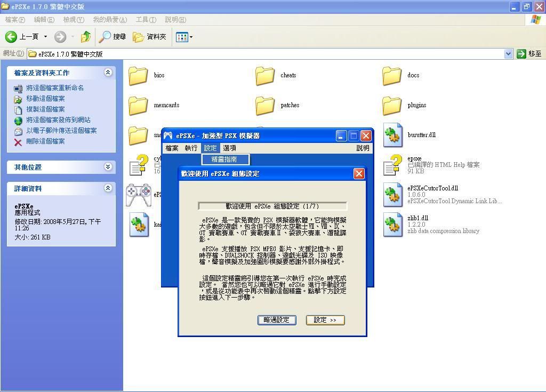Select 精靈指南 menu entry
546x392 pixels.
[225, 159]
